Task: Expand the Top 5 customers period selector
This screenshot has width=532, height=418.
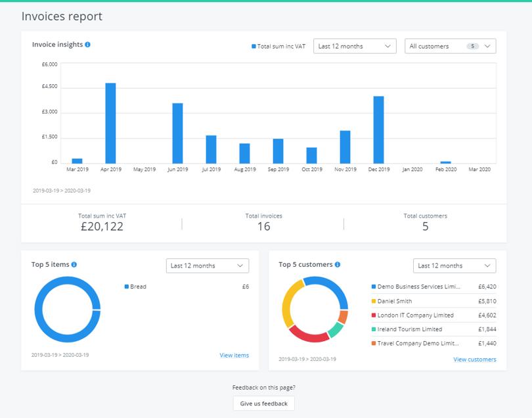Action: pyautogui.click(x=454, y=266)
